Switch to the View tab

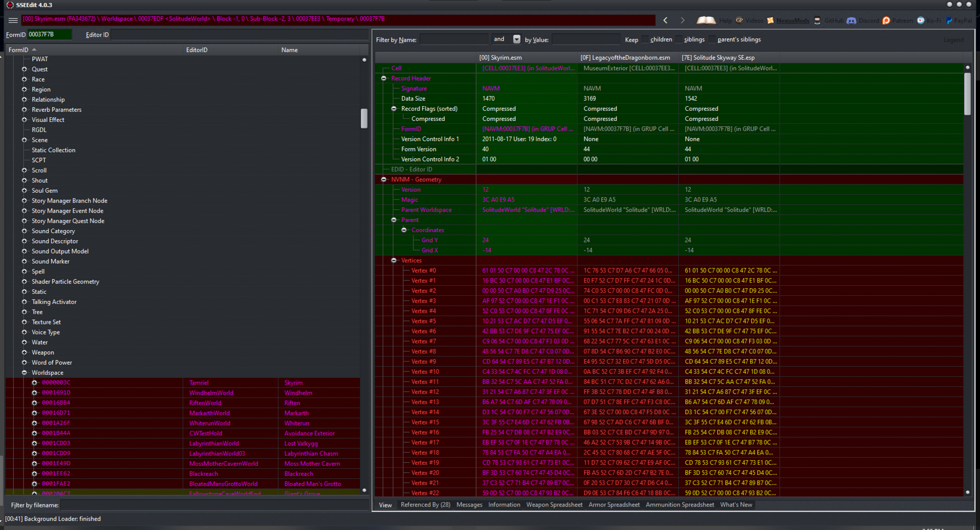(x=385, y=505)
